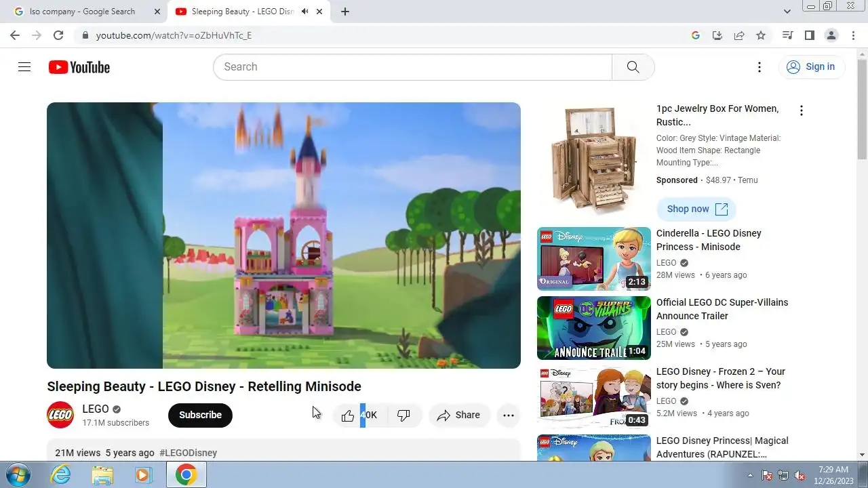This screenshot has height=488, width=868.
Task: Open the LEGO channel name link
Action: point(96,409)
